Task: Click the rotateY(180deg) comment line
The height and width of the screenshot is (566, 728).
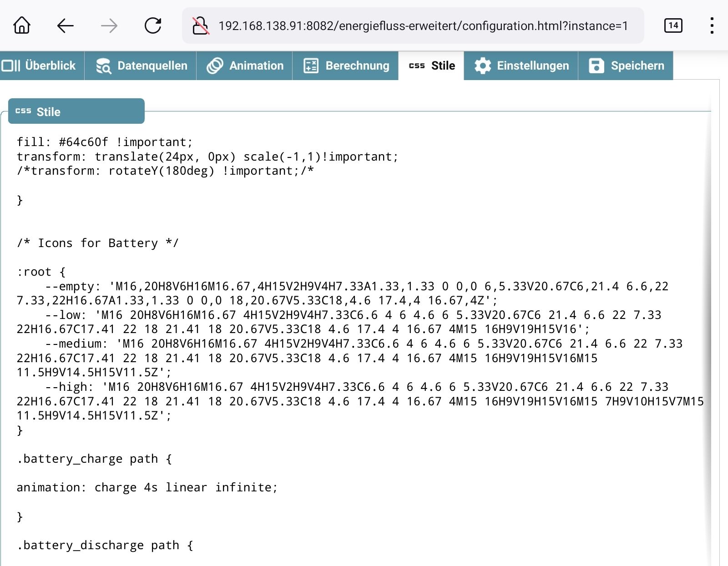Action: [x=165, y=171]
